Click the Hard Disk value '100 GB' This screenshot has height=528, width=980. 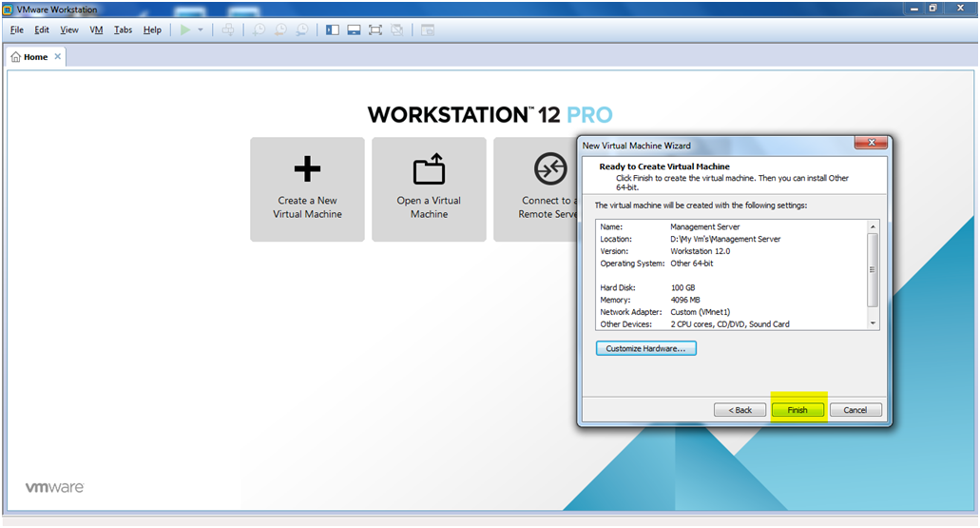(x=682, y=287)
